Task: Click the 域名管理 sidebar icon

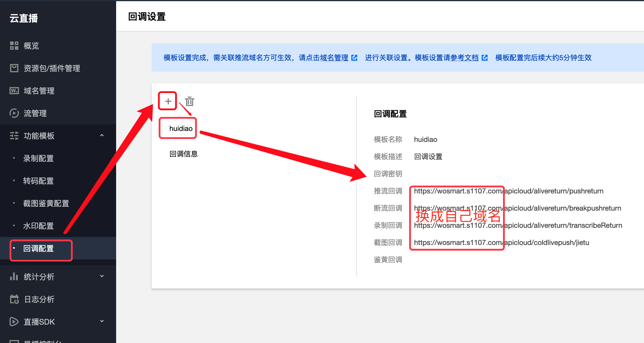Action: 14,91
